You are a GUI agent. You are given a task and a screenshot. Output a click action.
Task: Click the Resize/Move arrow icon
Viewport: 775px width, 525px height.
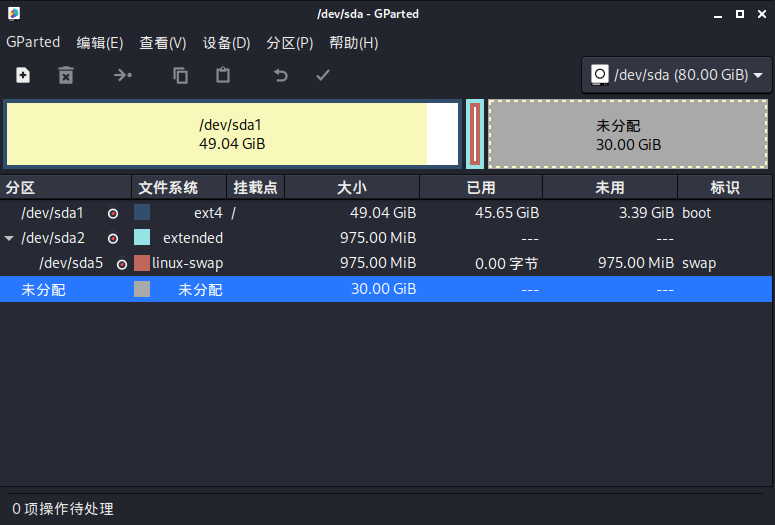[123, 76]
